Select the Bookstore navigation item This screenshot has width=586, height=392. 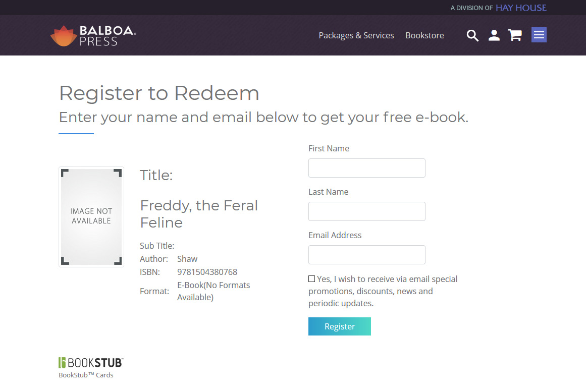click(424, 35)
